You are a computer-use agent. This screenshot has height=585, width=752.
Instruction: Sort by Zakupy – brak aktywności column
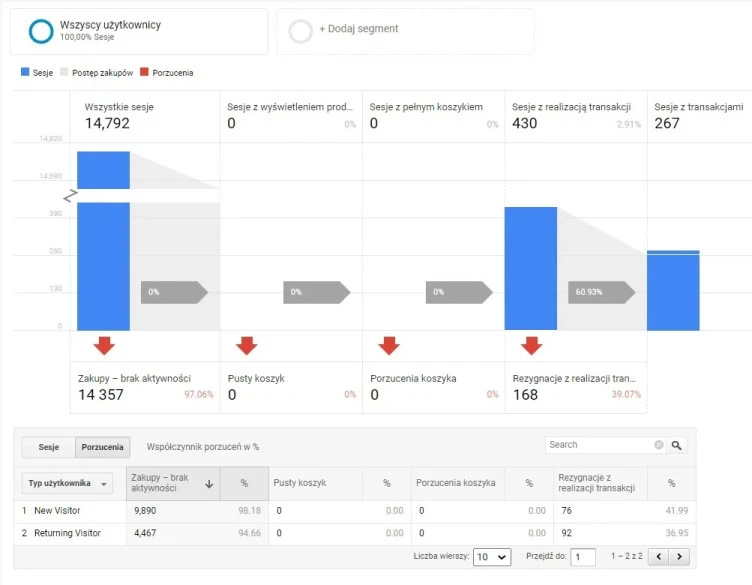(173, 484)
